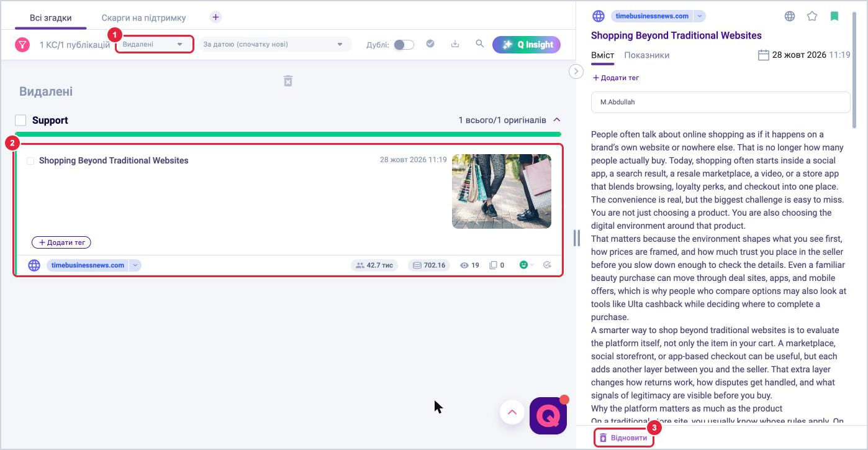Image resolution: width=868 pixels, height=450 pixels.
Task: Switch to Всі згадки tab
Action: pos(51,17)
